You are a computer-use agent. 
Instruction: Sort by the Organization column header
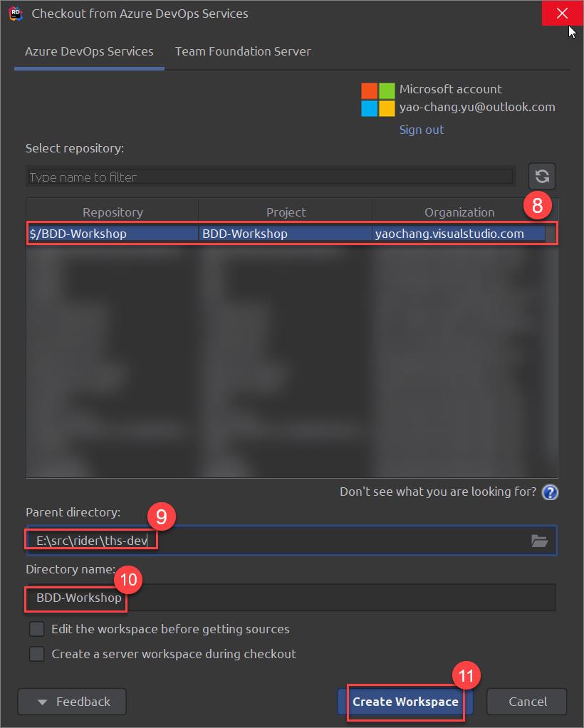[459, 212]
